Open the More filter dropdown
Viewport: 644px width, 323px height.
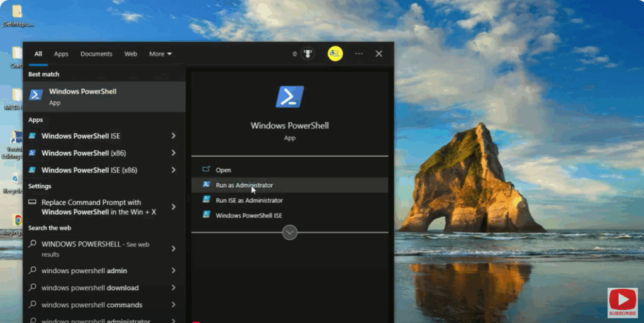[160, 54]
